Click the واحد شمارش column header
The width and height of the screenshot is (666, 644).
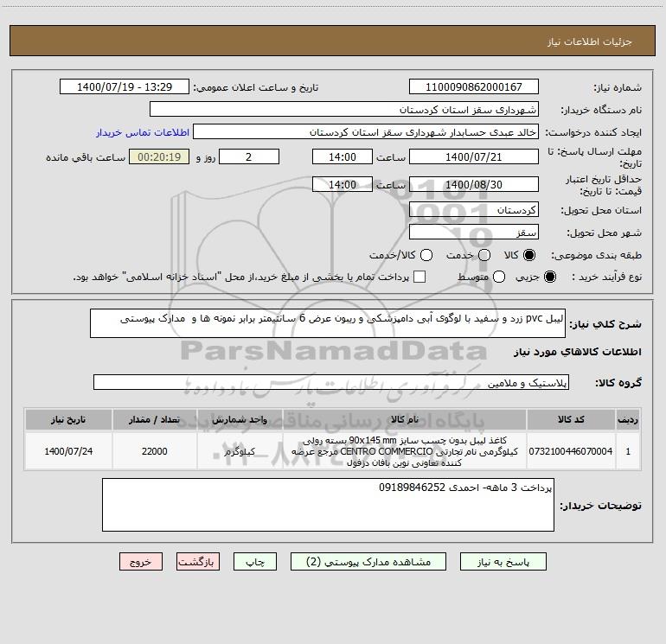(240, 419)
